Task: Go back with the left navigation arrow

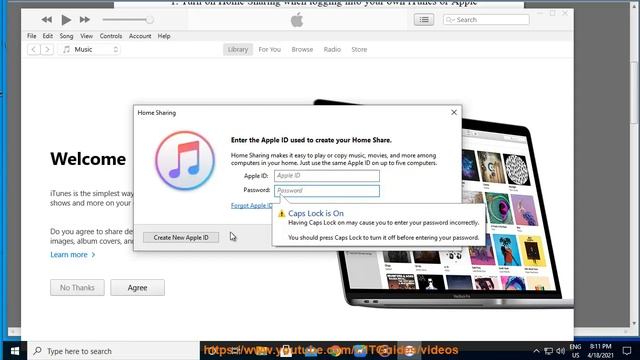Action: point(34,49)
